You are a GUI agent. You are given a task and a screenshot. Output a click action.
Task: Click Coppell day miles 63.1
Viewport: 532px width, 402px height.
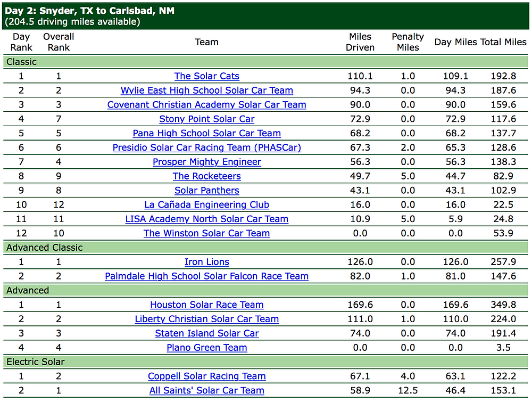(456, 376)
